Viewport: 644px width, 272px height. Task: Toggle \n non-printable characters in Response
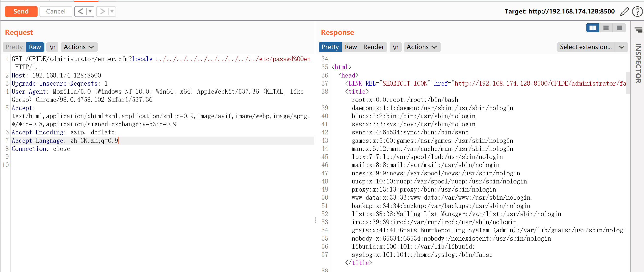tap(395, 47)
